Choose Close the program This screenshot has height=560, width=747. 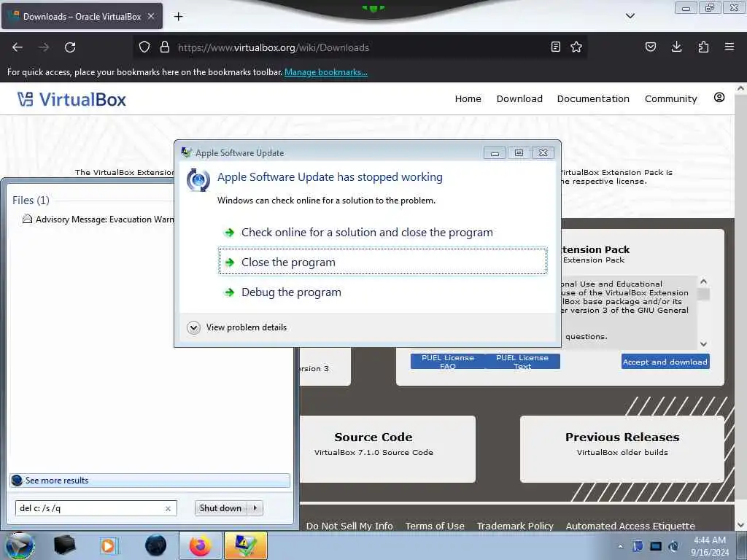coord(383,262)
